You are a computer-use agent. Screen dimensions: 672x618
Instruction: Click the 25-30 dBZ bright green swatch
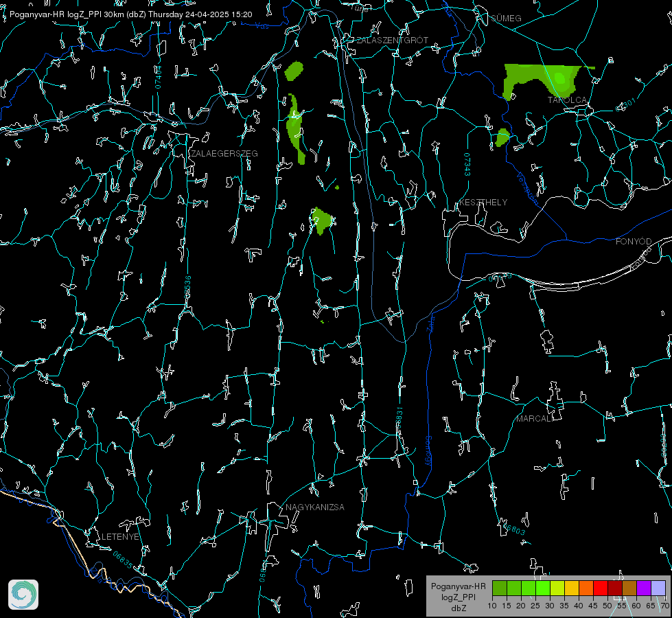coord(543,588)
